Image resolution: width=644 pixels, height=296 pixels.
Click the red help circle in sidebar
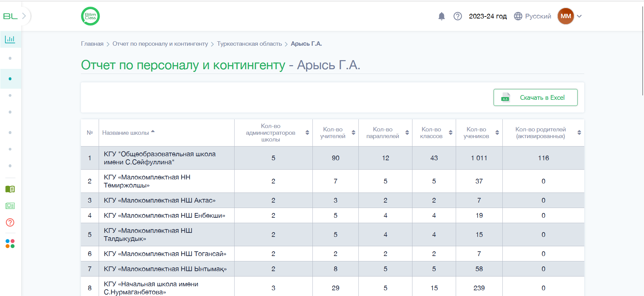(x=10, y=222)
